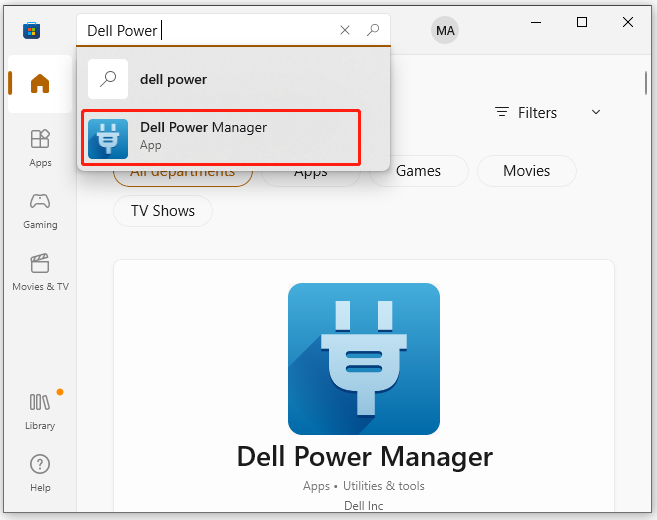Open the Filters control
This screenshot has width=657, height=520.
(x=526, y=113)
